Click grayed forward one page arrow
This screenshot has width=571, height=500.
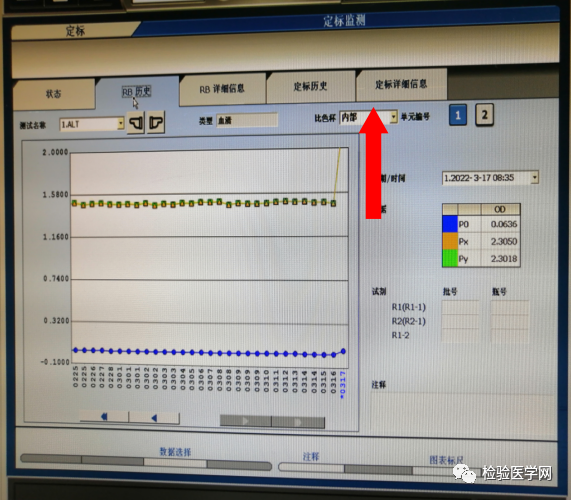[245, 421]
